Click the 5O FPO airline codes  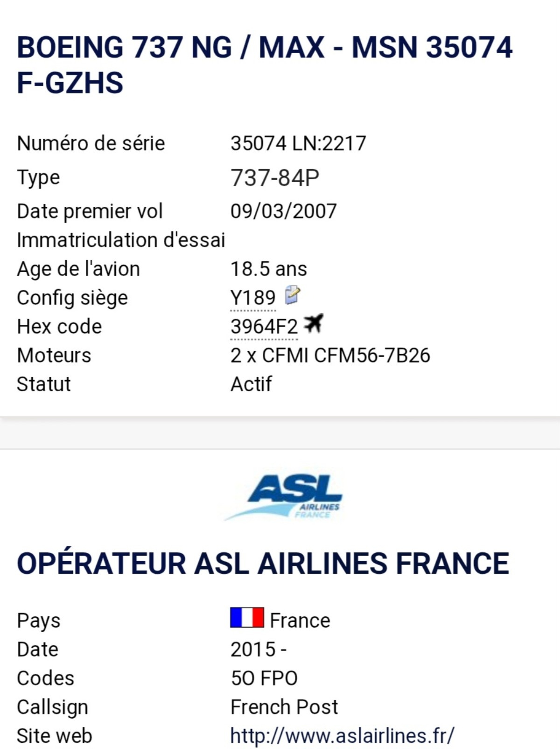(x=264, y=678)
